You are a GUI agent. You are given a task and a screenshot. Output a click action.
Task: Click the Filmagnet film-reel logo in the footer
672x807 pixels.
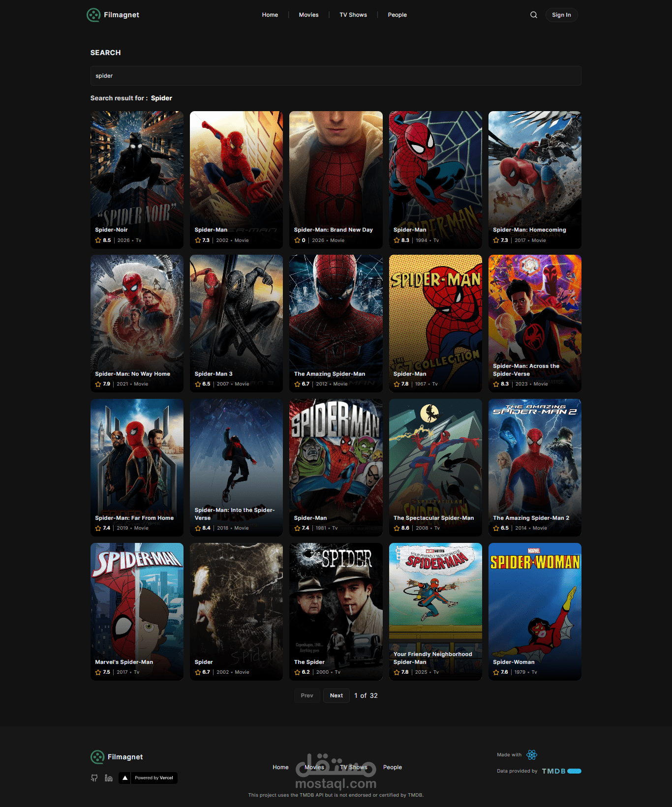97,757
